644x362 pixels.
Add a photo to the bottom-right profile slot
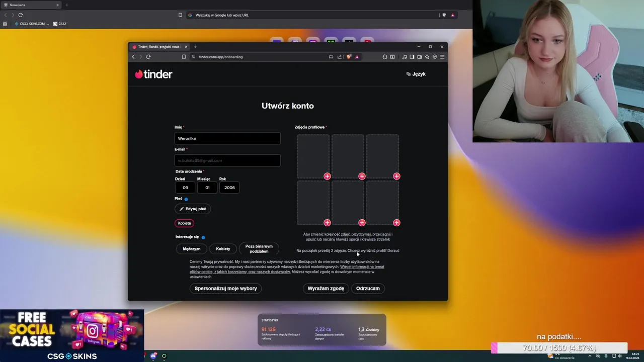pyautogui.click(x=396, y=223)
